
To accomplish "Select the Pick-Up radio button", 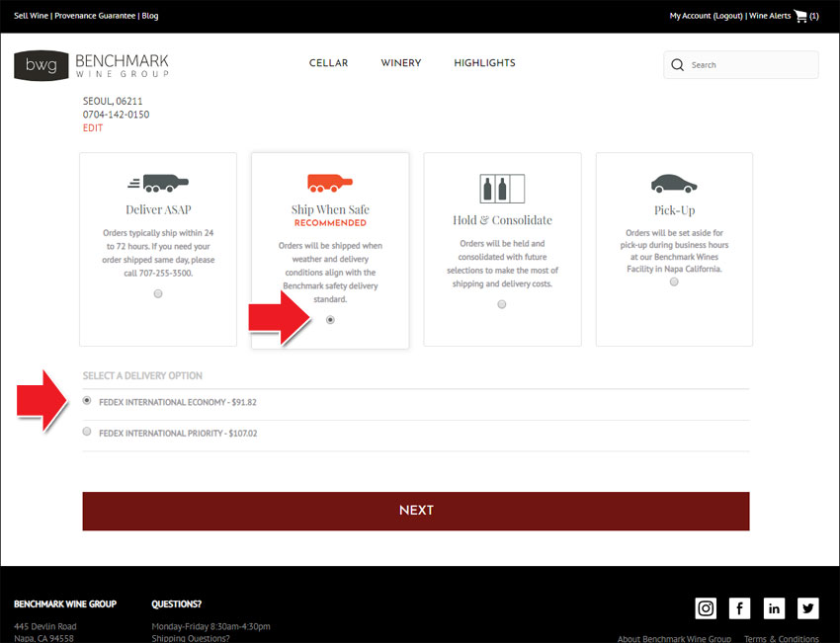I will (x=674, y=281).
